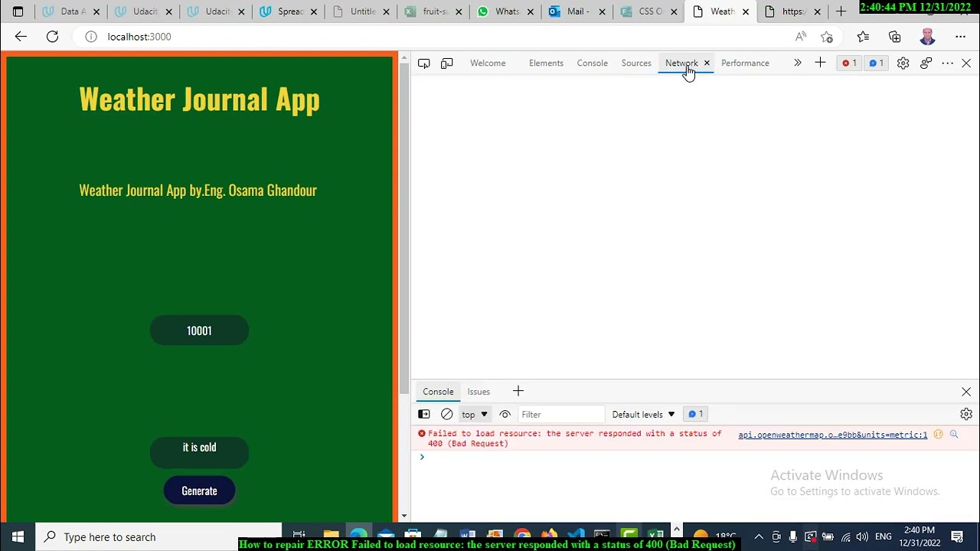Switch to the Welcome tab in DevTools
This screenshot has width=980, height=551.
pyautogui.click(x=488, y=64)
